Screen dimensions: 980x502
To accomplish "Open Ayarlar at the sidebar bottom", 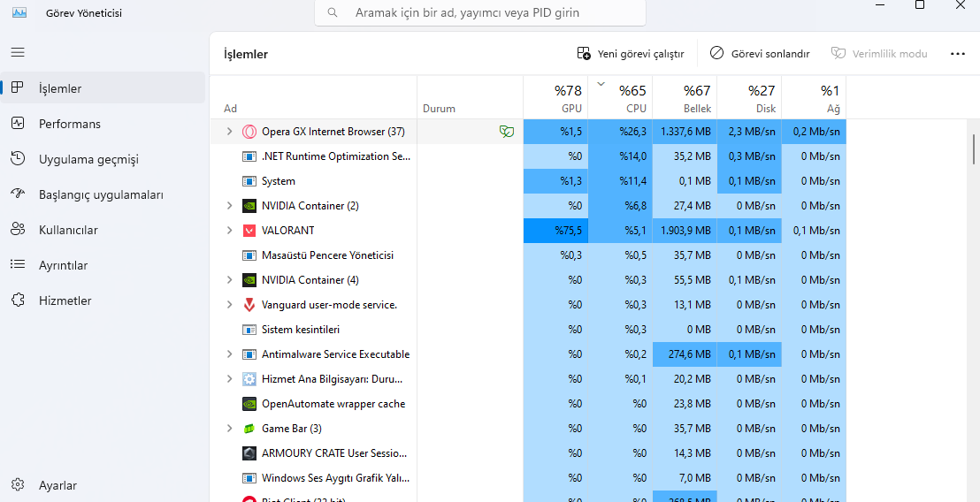I will click(x=103, y=485).
